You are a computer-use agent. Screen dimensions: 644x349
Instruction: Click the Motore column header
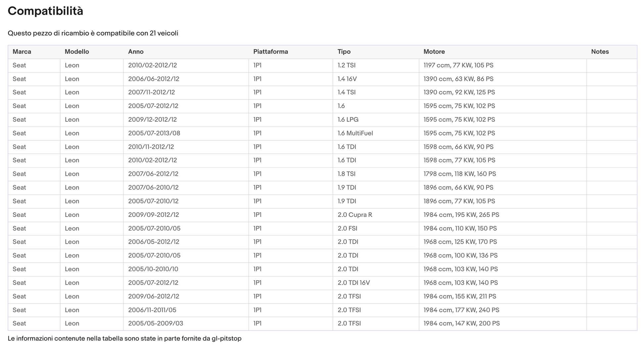coord(434,52)
